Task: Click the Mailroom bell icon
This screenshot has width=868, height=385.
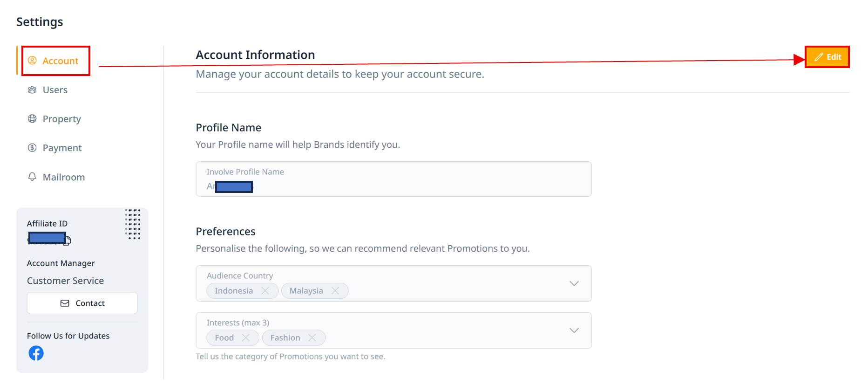Action: (32, 177)
